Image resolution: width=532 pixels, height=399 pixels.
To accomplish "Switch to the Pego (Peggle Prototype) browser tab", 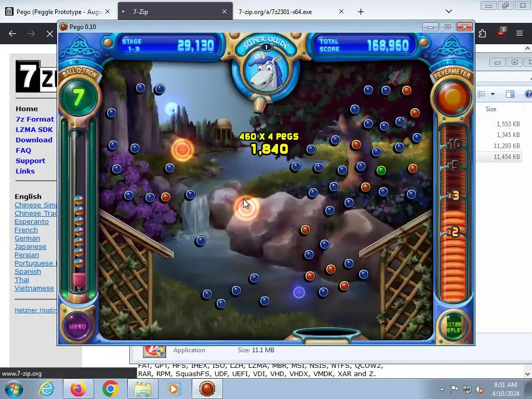I will click(x=58, y=12).
